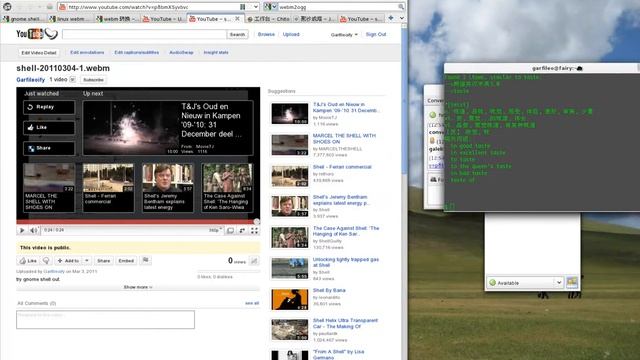The height and width of the screenshot is (360, 640).
Task: Open Insight stats
Action: click(216, 52)
